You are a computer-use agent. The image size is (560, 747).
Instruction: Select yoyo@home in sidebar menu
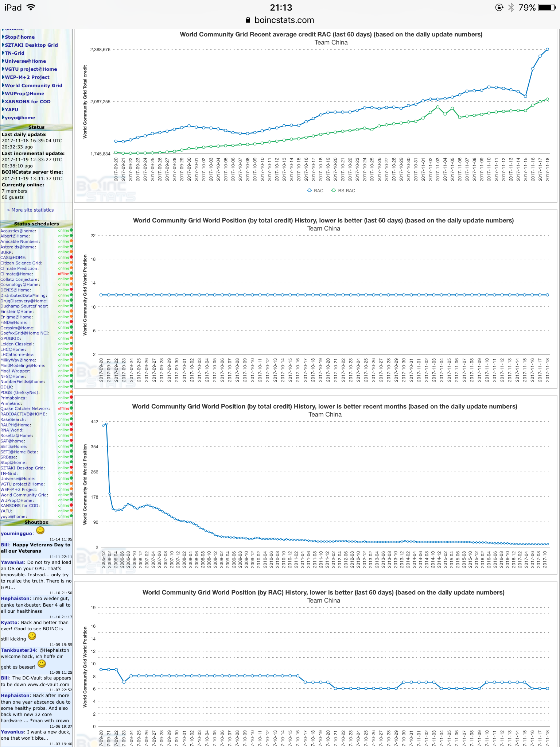coord(20,117)
